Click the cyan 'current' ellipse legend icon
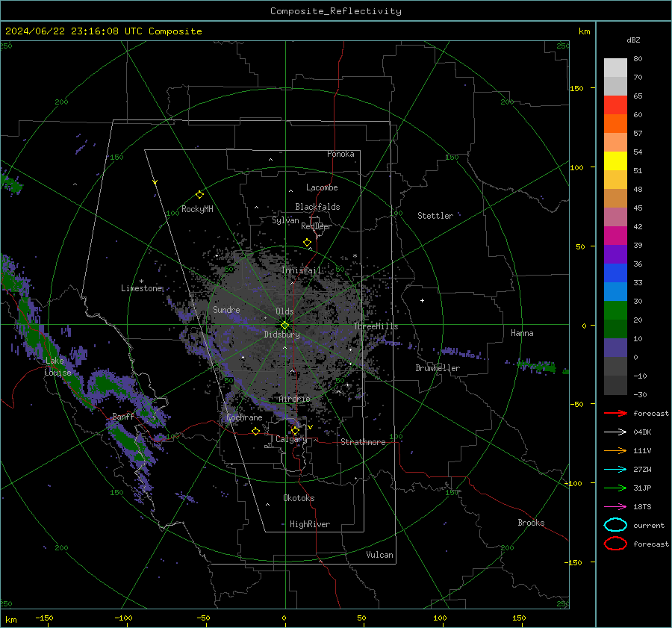 615,525
